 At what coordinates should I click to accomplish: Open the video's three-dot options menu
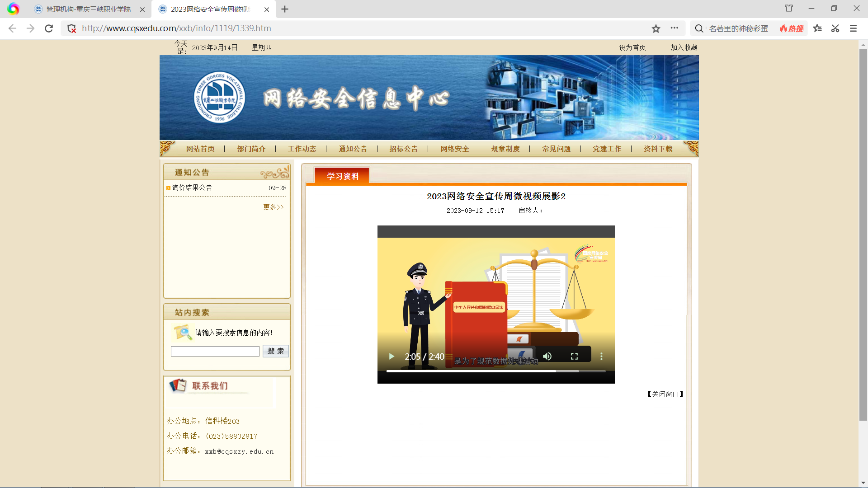coord(601,357)
